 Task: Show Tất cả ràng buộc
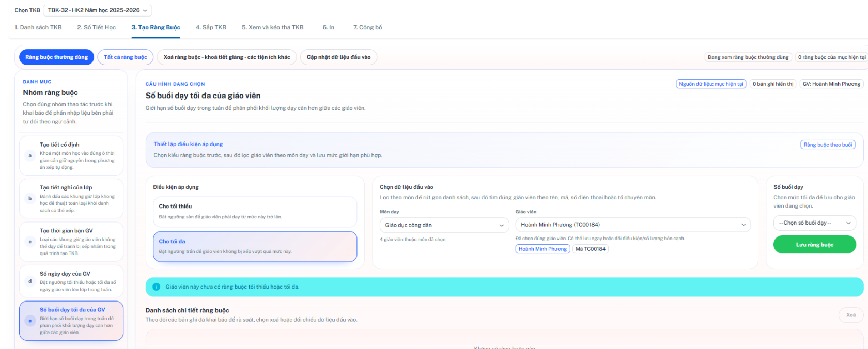[126, 57]
